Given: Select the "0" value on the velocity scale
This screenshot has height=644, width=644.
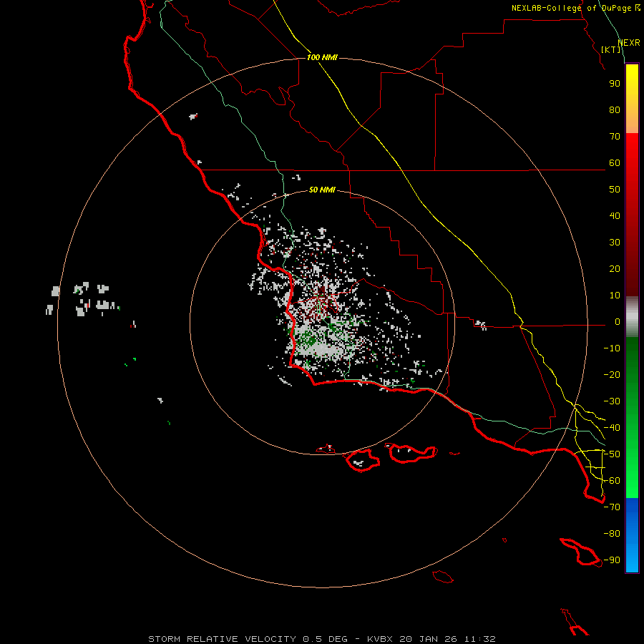Looking at the screenshot, I should click(x=618, y=322).
